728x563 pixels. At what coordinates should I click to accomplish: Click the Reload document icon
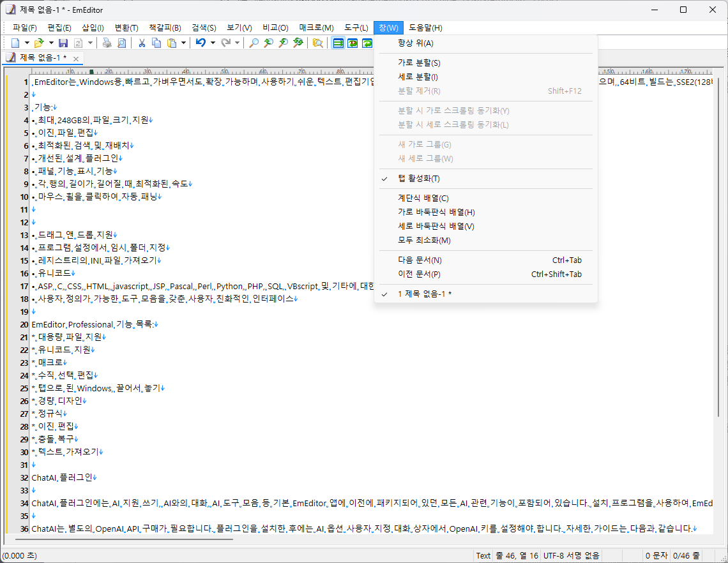[x=78, y=43]
